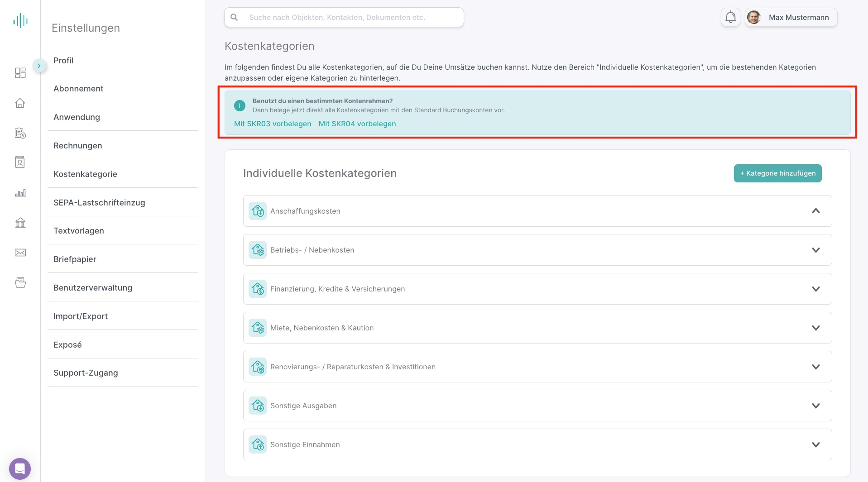Viewport: 868px width, 482px height.
Task: Open the documents archive box icon in the sidebar
Action: coord(20,282)
